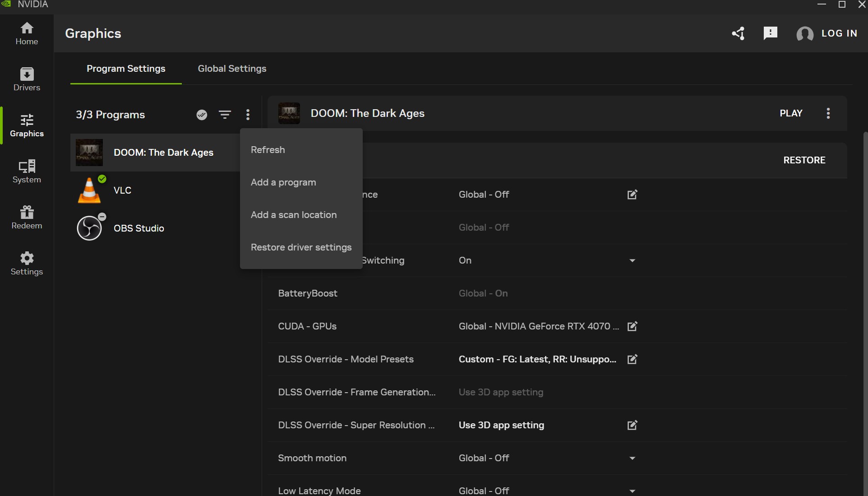Open the dropdown showing On value
The width and height of the screenshot is (868, 496).
(632, 260)
